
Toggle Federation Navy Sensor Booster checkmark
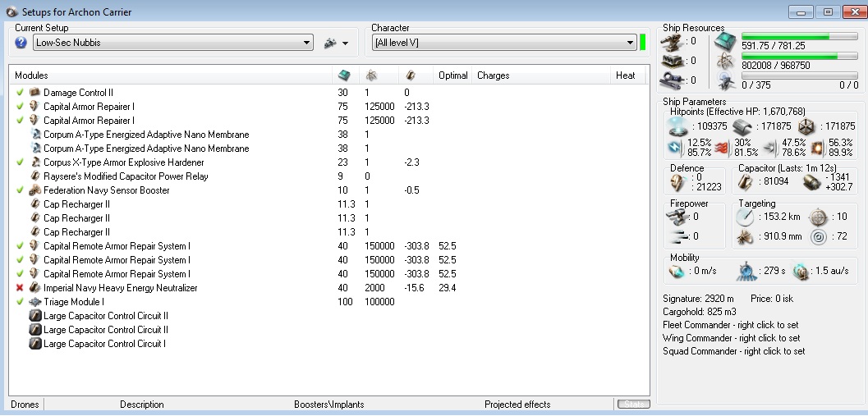(20, 190)
